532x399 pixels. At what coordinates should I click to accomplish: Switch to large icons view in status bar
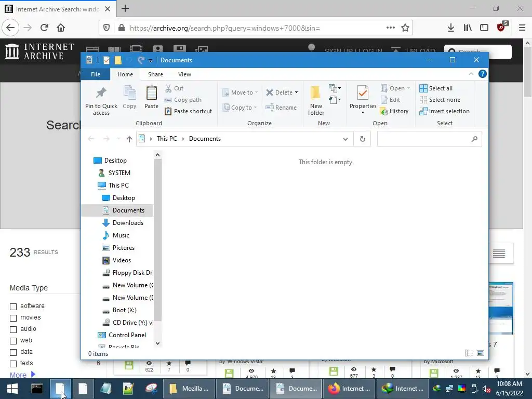481,353
